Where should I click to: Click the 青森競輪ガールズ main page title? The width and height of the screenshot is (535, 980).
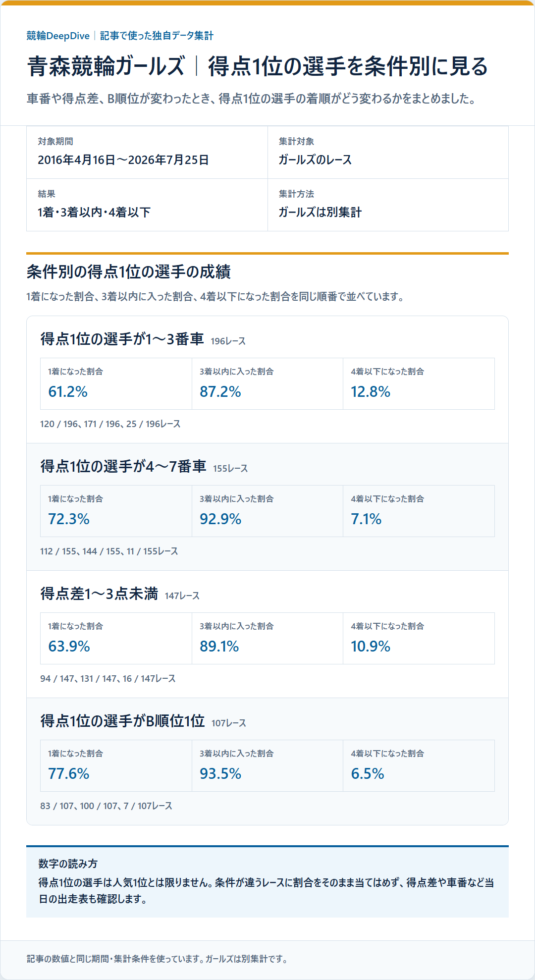tap(258, 66)
